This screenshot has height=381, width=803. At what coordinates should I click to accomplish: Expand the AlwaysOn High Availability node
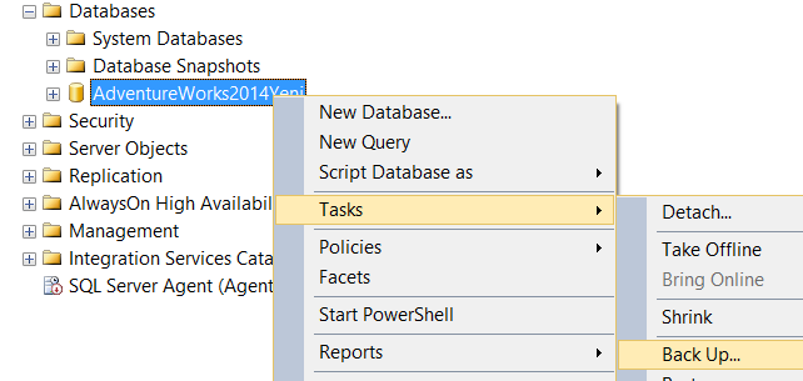click(x=30, y=204)
